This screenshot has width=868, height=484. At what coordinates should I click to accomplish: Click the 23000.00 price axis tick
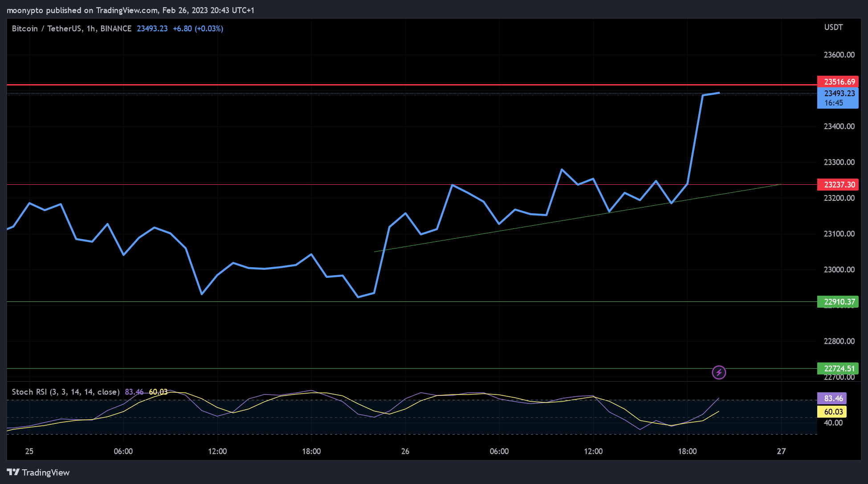pos(839,269)
